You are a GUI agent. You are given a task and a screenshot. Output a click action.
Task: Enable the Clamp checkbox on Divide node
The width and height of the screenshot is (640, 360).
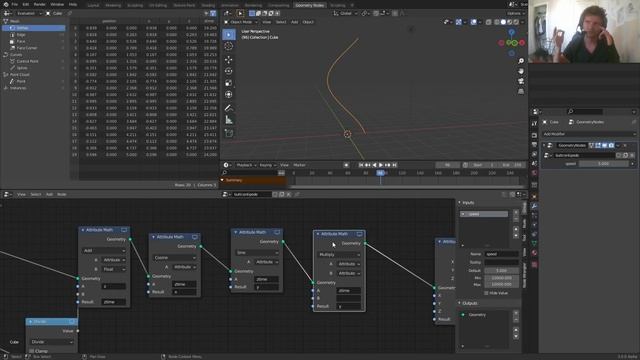click(x=32, y=351)
